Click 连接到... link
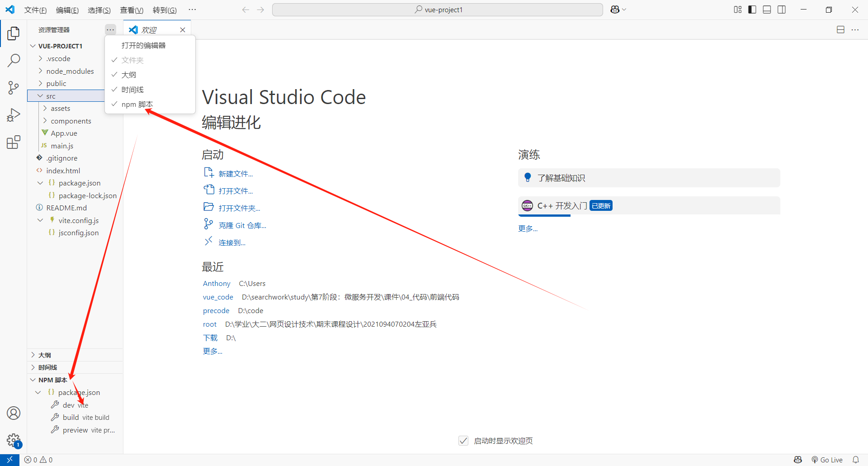Viewport: 868px width, 466px height. tap(232, 243)
